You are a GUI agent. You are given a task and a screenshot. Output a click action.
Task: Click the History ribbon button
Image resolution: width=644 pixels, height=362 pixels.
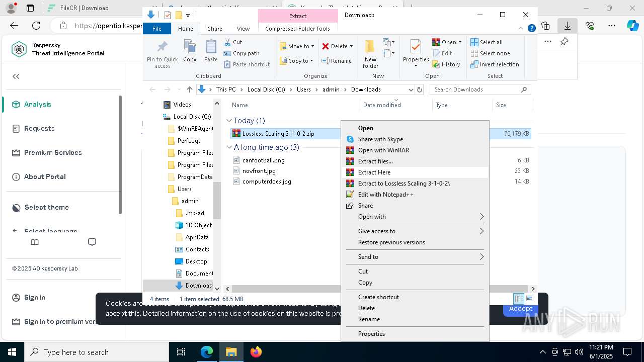point(446,64)
